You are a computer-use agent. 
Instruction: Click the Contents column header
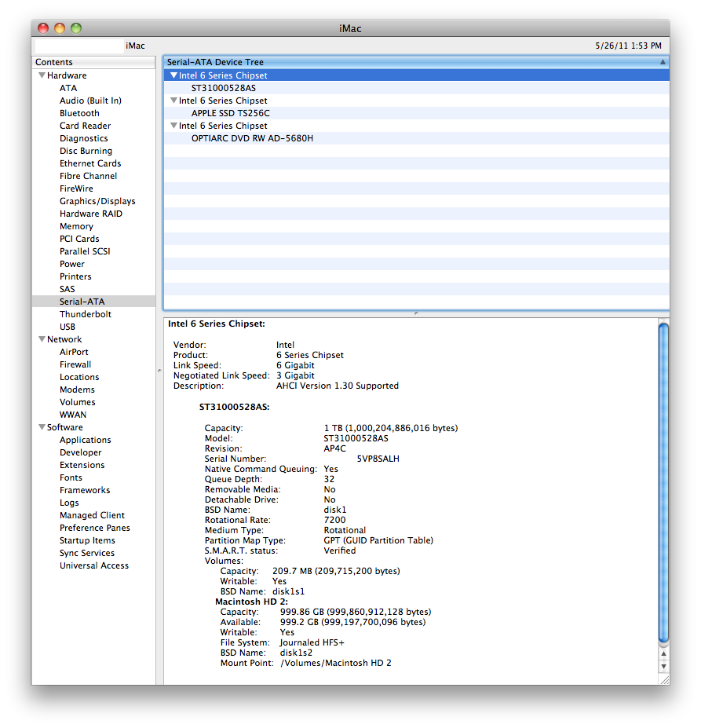coord(93,62)
